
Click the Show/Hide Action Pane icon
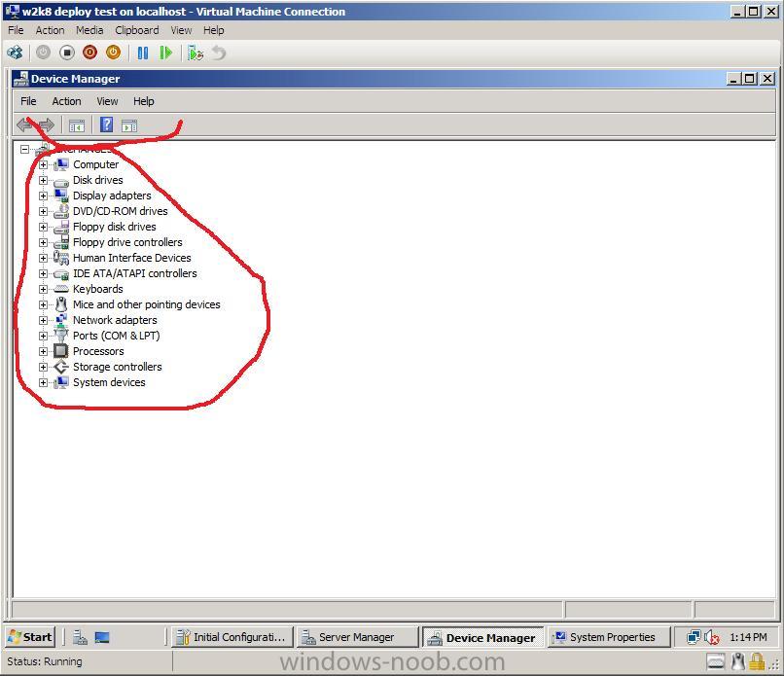pos(129,125)
